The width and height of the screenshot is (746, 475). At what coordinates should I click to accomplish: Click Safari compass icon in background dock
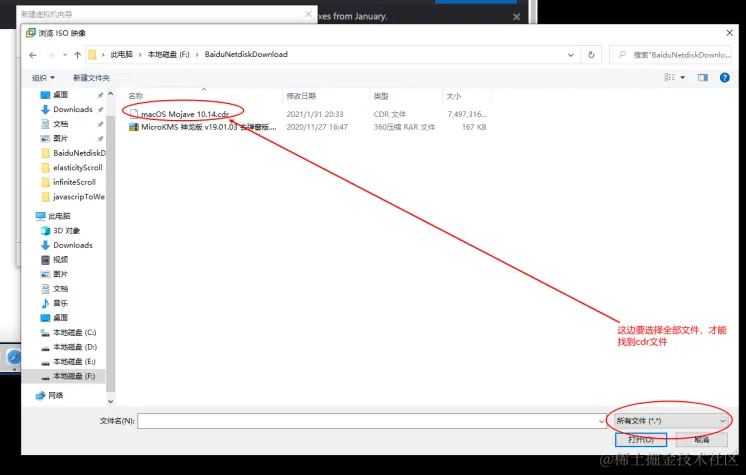coord(14,357)
